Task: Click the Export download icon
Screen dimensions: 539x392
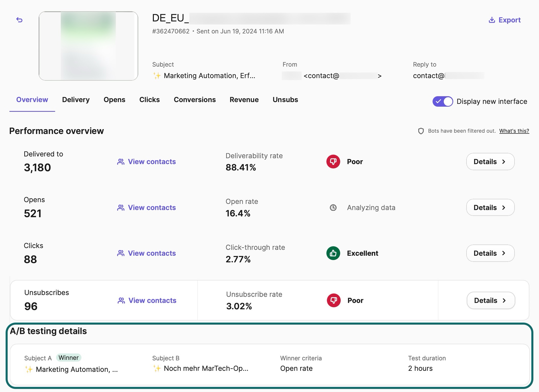Action: 492,20
